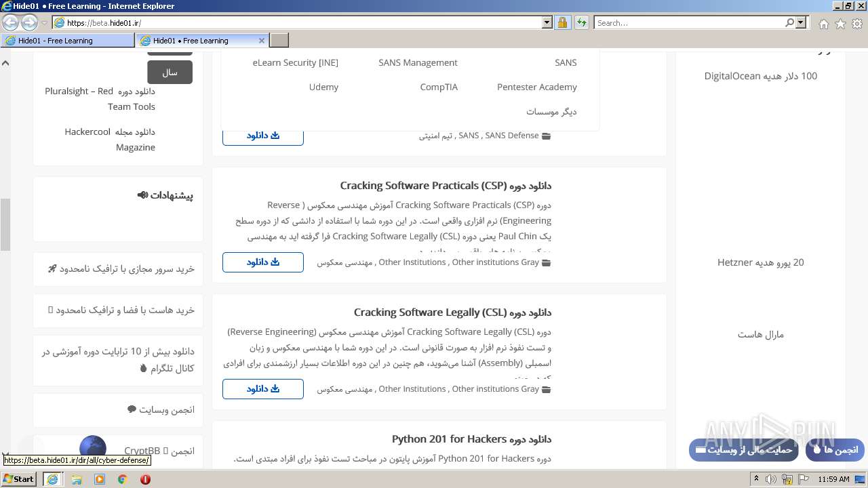Viewport: 868px width, 488px height.
Task: Open Udemy menu item
Action: point(323,87)
